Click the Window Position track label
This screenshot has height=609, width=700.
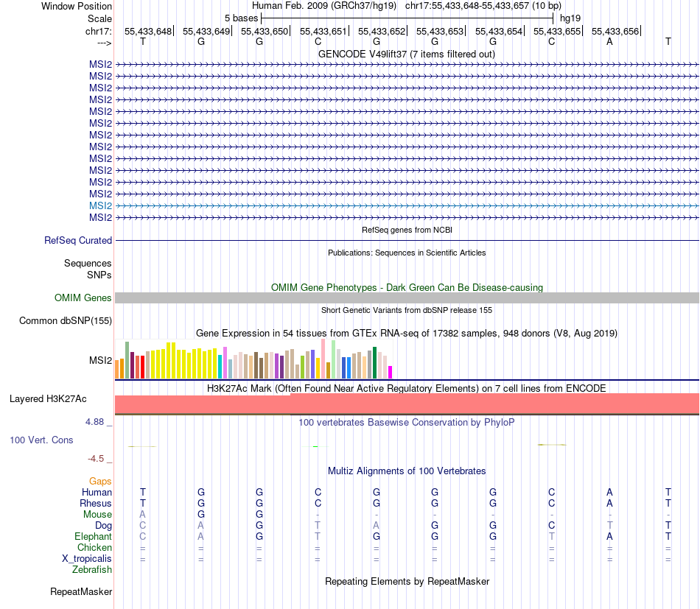pyautogui.click(x=77, y=6)
